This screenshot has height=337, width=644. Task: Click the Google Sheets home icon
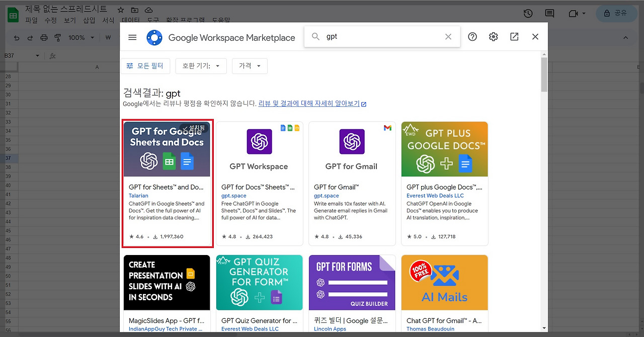[13, 15]
